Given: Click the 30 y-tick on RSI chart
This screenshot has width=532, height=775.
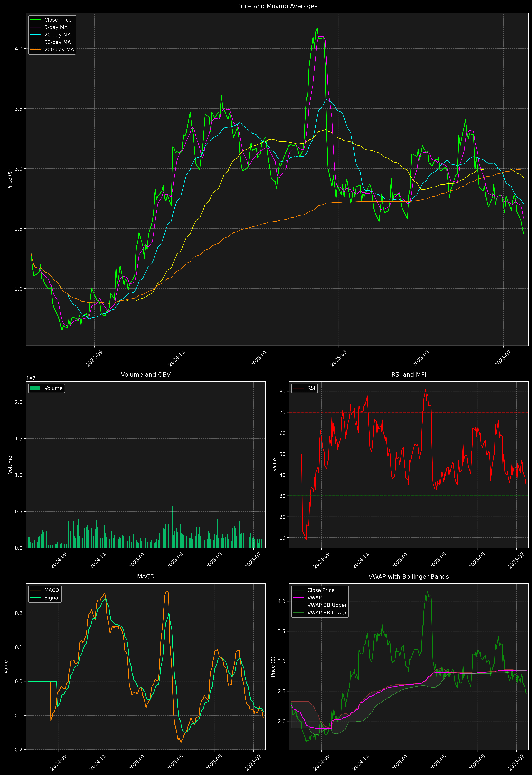Looking at the screenshot, I should 283,496.
